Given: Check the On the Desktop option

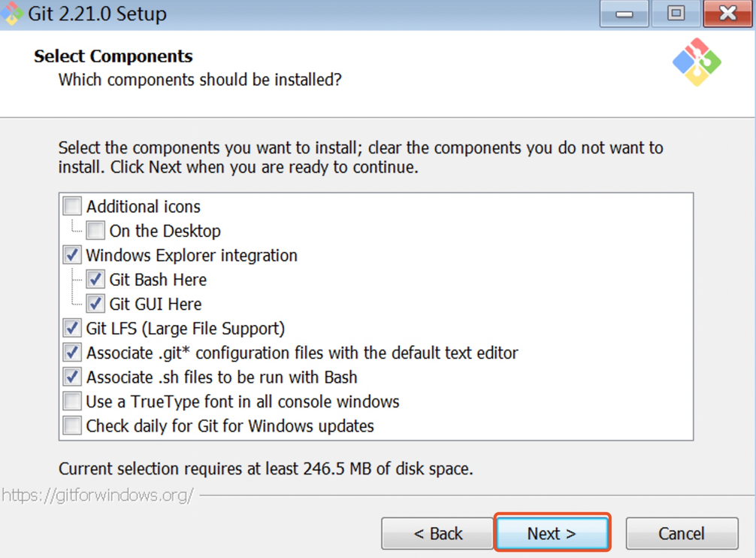Looking at the screenshot, I should (x=95, y=231).
